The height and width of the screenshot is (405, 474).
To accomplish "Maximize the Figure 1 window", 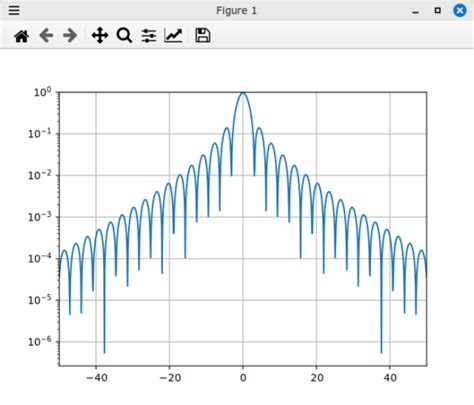I will click(438, 10).
